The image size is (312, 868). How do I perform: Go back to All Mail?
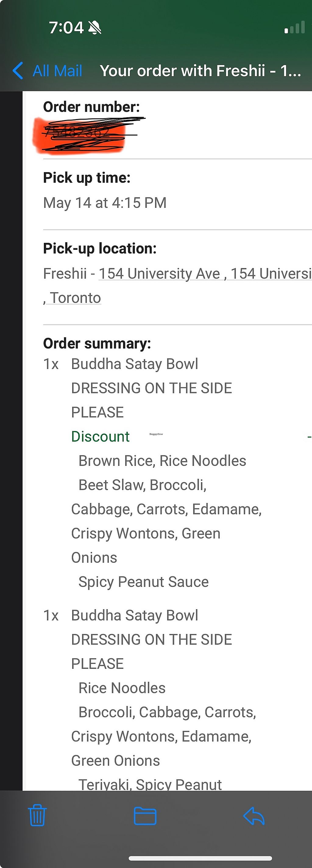(57, 71)
